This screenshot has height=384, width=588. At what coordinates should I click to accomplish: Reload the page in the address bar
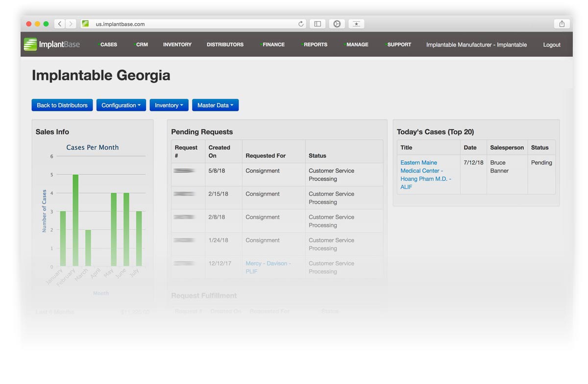[301, 24]
